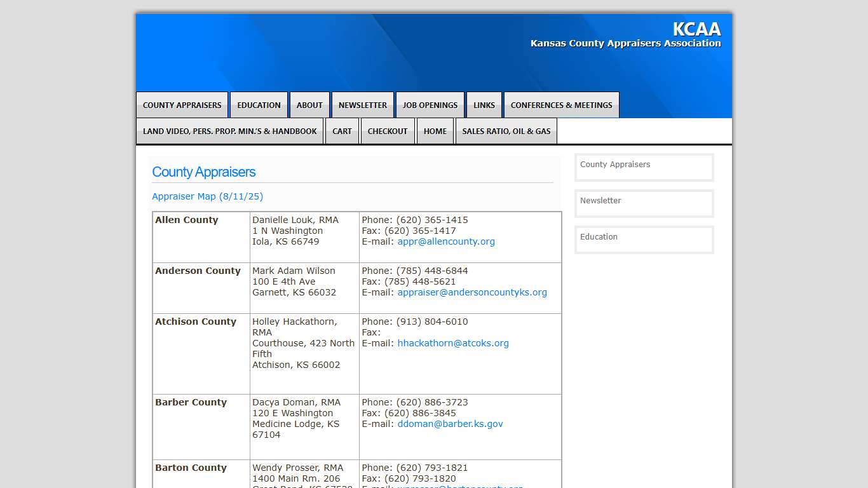Email appr@allencounty.org

coord(445,241)
